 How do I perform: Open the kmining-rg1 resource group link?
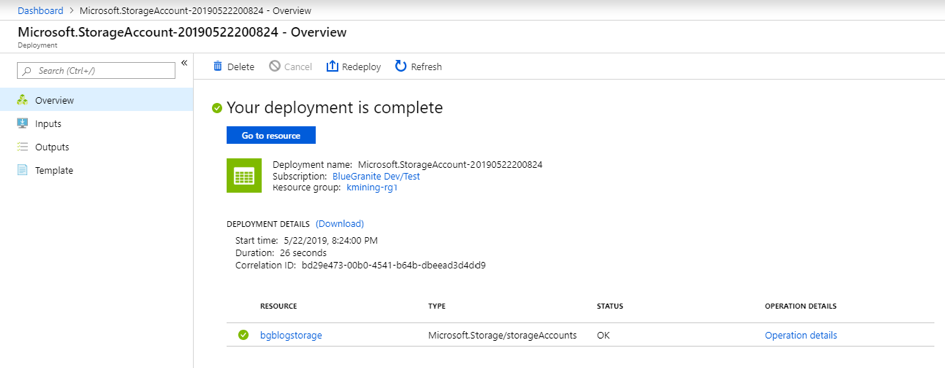pyautogui.click(x=372, y=188)
